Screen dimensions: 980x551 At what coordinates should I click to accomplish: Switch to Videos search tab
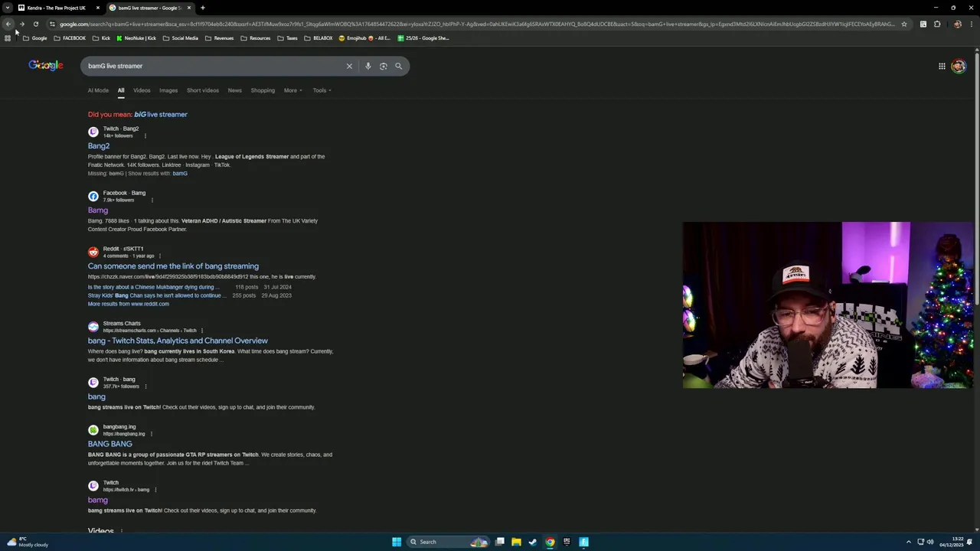tap(142, 90)
